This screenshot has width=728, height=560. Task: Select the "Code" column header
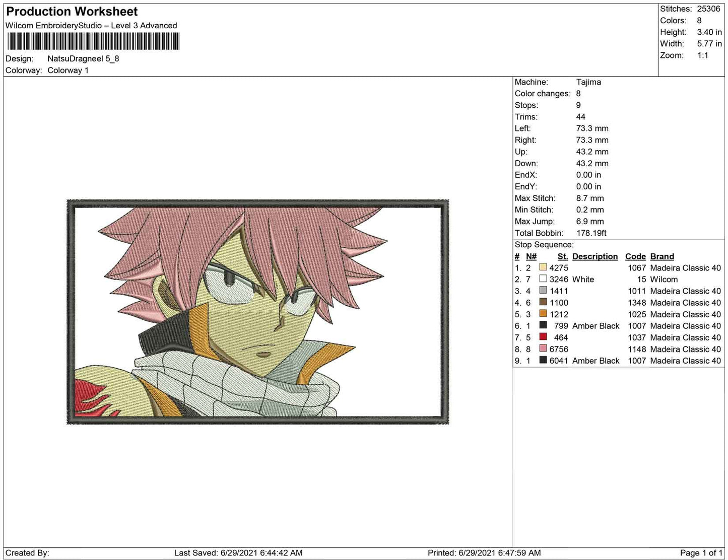point(635,256)
